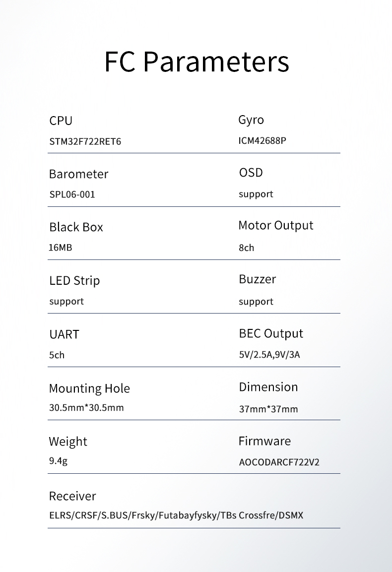Click the Weight 9.4g value
392x572 pixels.
[x=58, y=461]
